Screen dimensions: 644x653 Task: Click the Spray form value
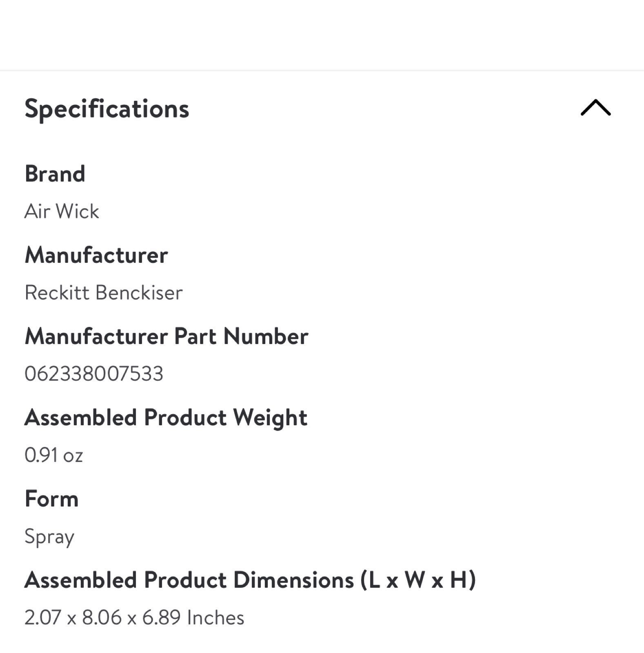49,537
